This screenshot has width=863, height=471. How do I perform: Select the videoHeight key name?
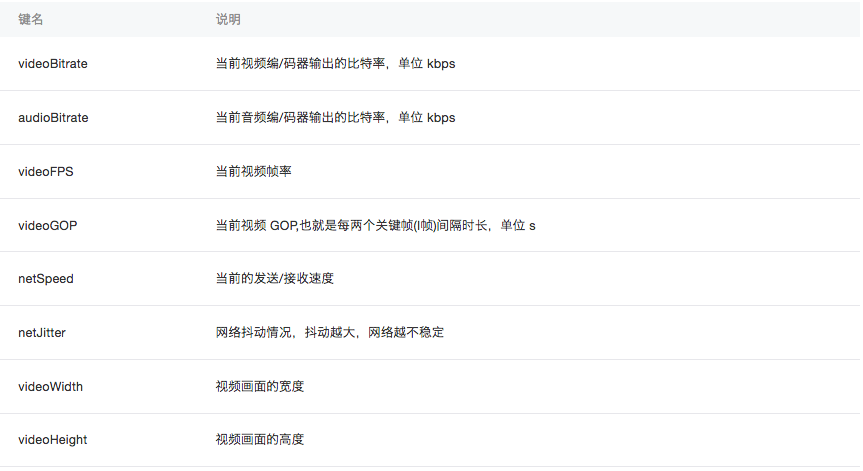pyautogui.click(x=53, y=440)
